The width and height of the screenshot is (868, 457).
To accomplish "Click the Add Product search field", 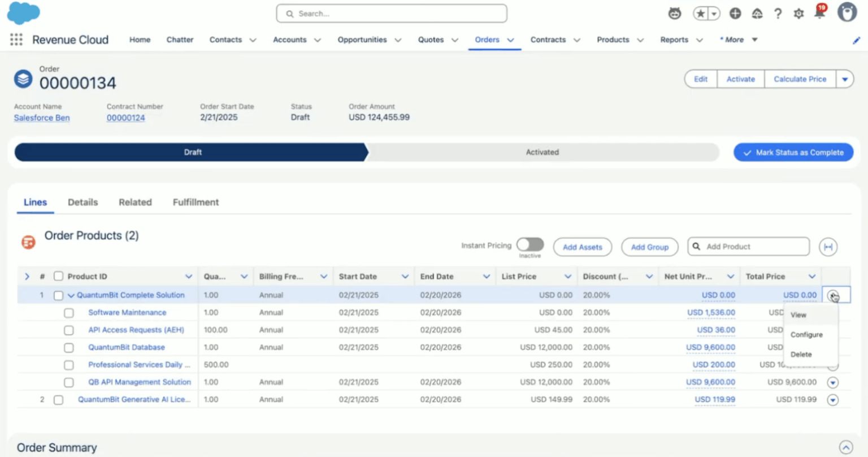I will (748, 247).
